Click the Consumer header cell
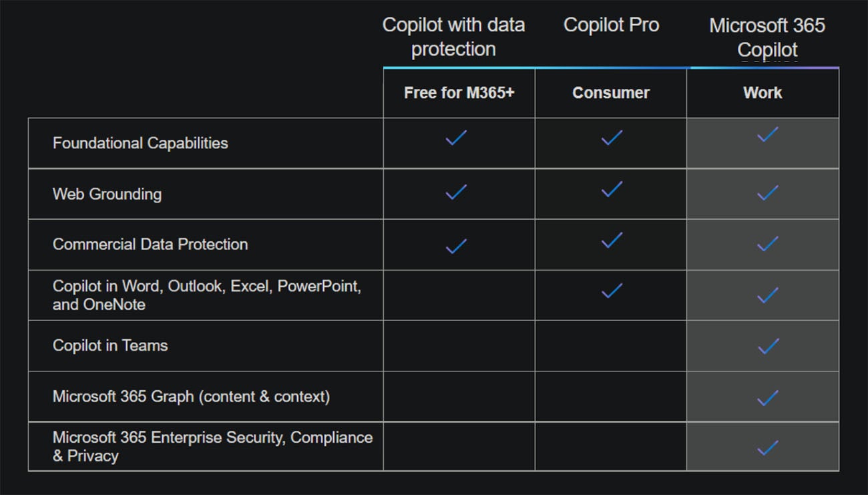The image size is (868, 495). point(610,93)
